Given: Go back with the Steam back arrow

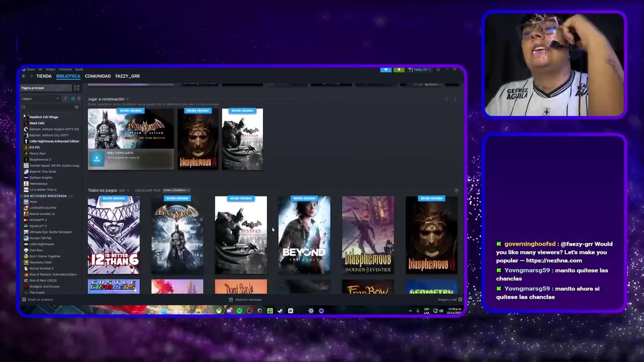Looking at the screenshot, I should (x=24, y=76).
